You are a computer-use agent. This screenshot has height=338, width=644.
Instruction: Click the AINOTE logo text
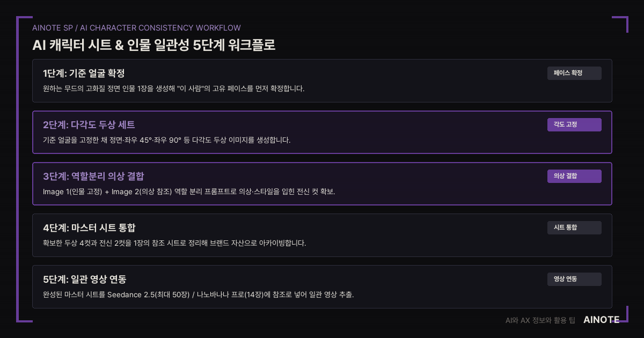[x=601, y=320]
